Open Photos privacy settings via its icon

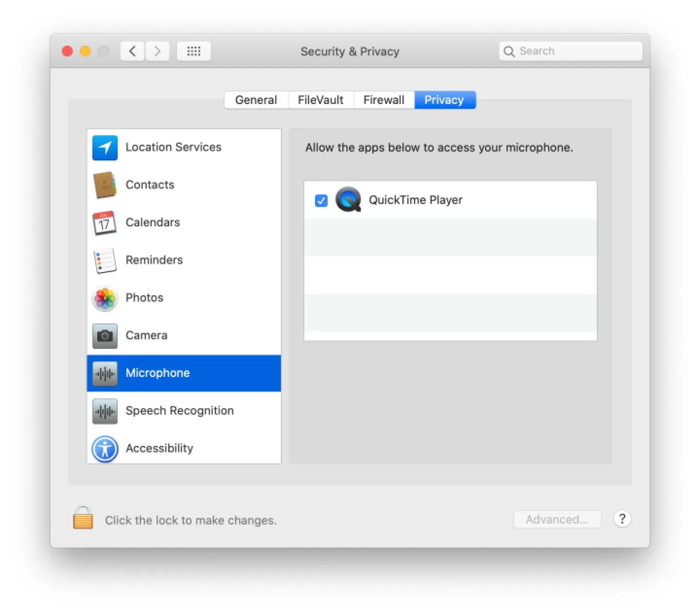[105, 298]
